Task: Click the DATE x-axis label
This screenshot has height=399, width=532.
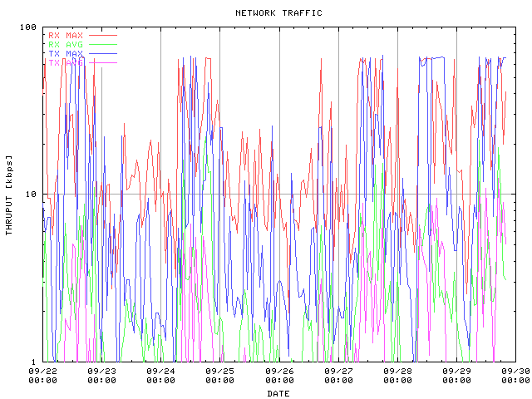Action: point(278,393)
